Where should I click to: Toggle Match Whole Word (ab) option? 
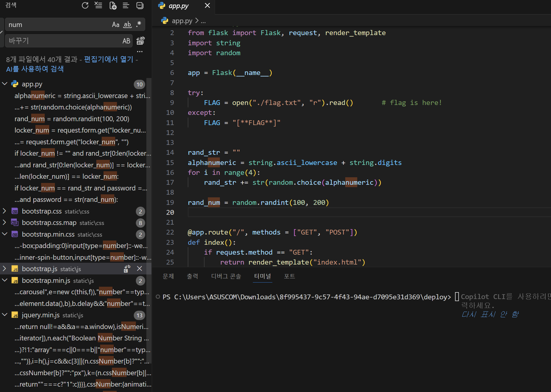[127, 25]
